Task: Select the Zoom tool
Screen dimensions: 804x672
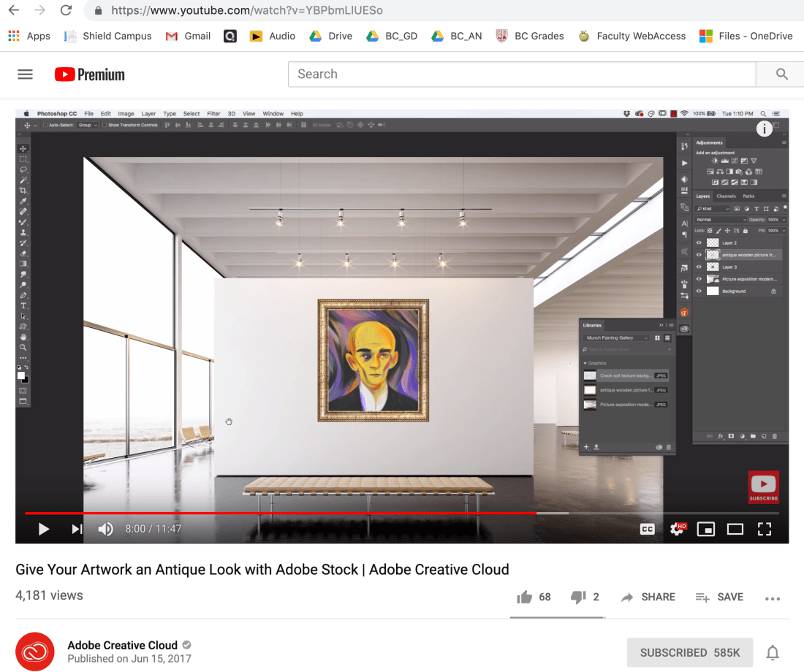Action: (x=23, y=348)
